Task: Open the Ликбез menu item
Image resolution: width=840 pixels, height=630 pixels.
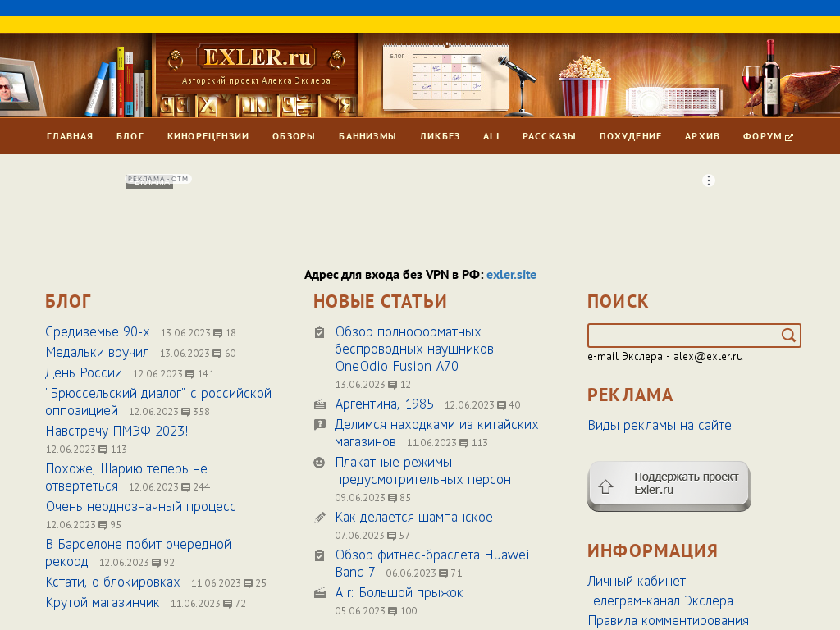Action: pos(440,137)
